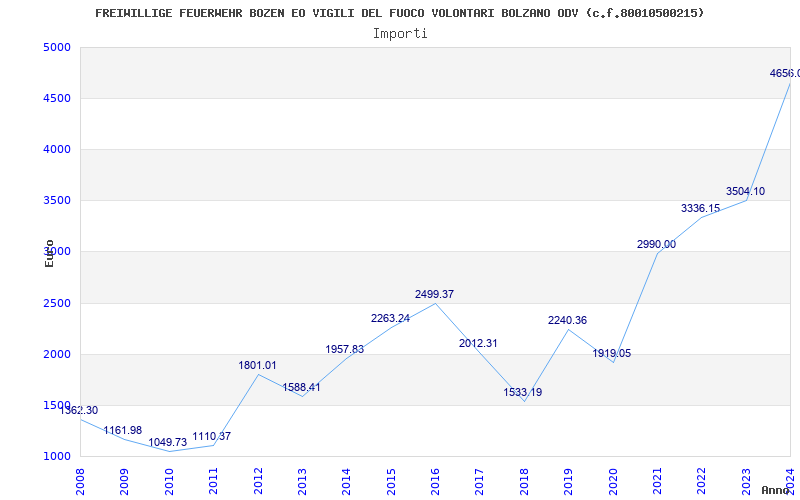
Task: Click data label 2499.37
Action: click(434, 294)
